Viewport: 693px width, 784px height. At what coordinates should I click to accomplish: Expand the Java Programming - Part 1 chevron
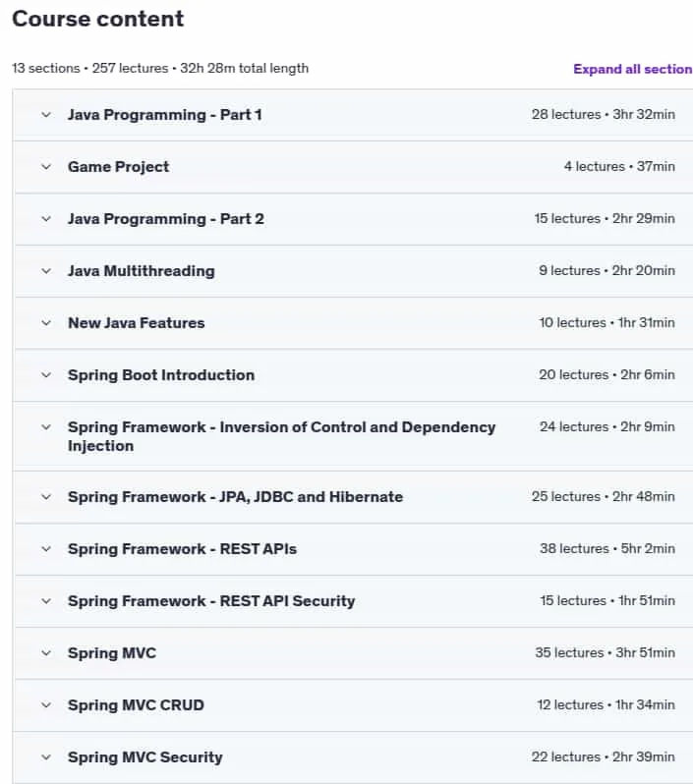pyautogui.click(x=46, y=115)
